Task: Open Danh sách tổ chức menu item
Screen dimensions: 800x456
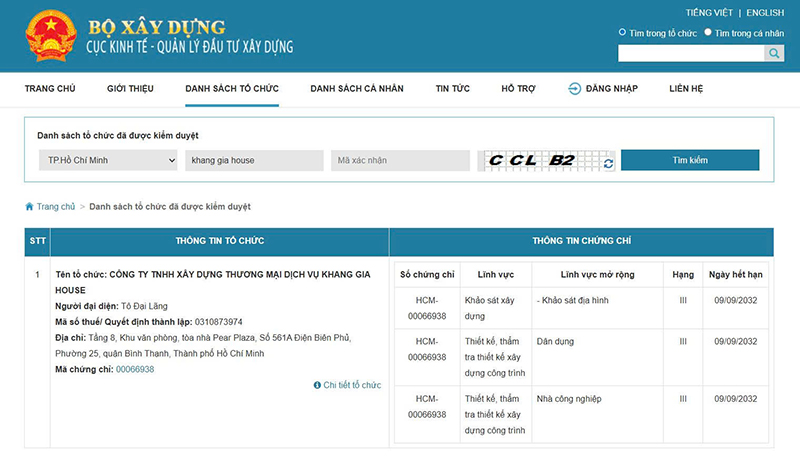Action: coord(232,89)
